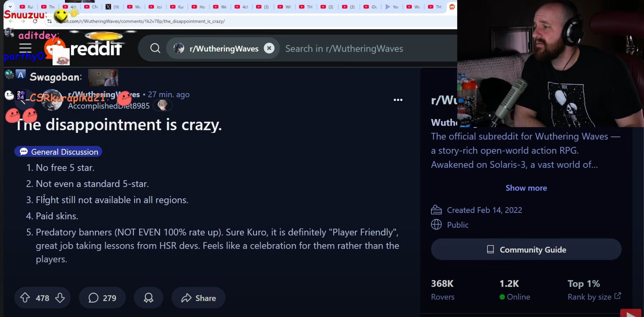Image resolution: width=644 pixels, height=317 pixels.
Task: Click 'Flight still not available in all regions.'
Action: (112, 200)
